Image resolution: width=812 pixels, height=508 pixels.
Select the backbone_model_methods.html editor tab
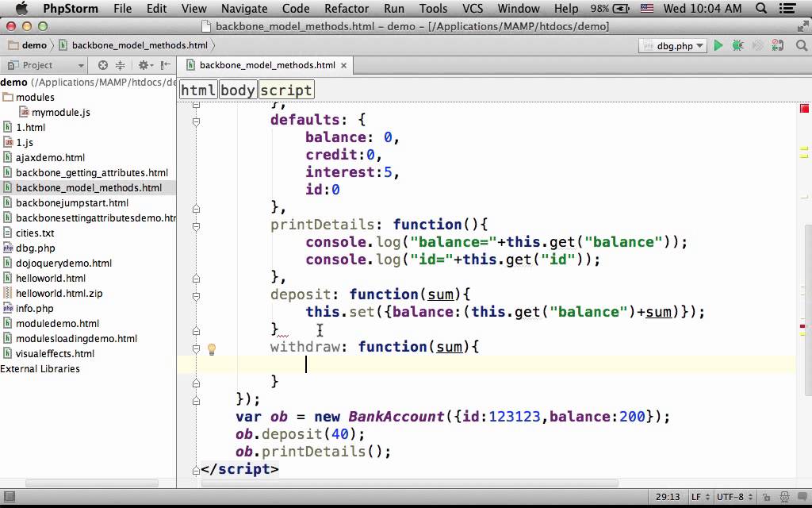coord(267,65)
